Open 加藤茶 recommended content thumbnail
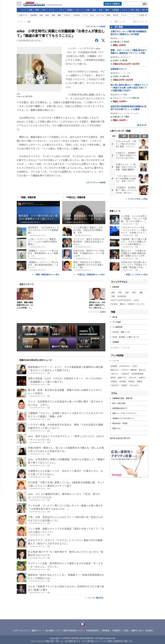165x644 pixels. [25, 294]
